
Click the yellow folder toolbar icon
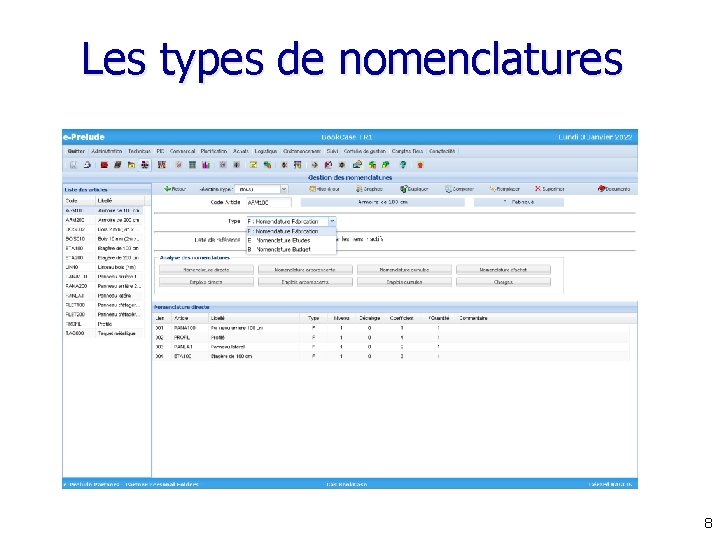coord(131,165)
